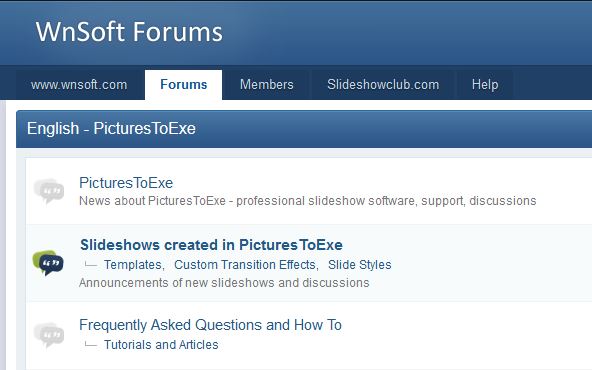Click the Frequently Asked Questions forum bubble icon
The width and height of the screenshot is (592, 370).
49,334
